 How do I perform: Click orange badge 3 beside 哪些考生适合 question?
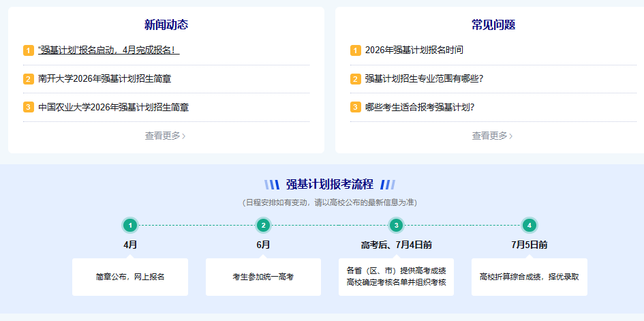355,107
